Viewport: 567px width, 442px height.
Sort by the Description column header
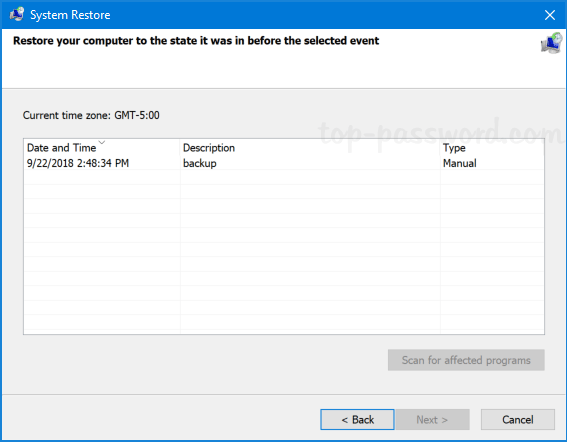click(x=209, y=148)
